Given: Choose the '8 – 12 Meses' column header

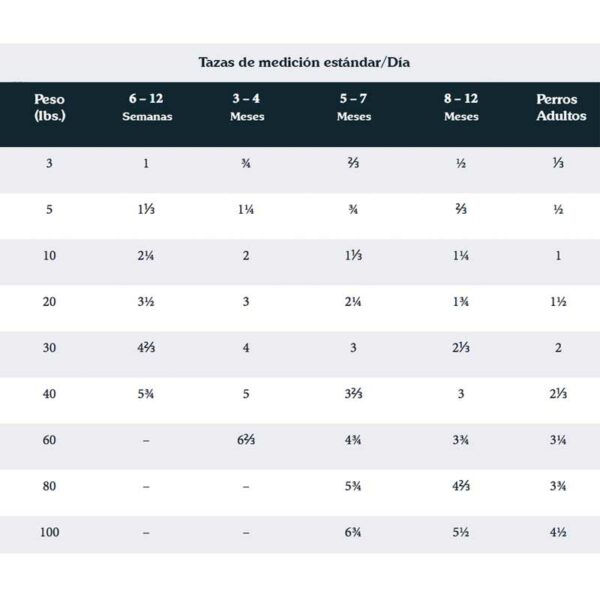Looking at the screenshot, I should [461, 108].
